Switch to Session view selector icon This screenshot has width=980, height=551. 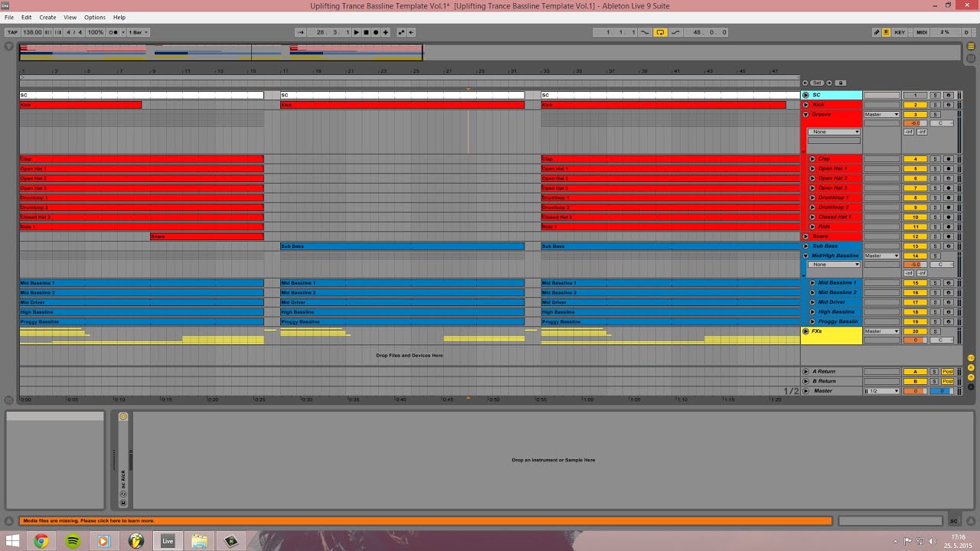click(971, 58)
